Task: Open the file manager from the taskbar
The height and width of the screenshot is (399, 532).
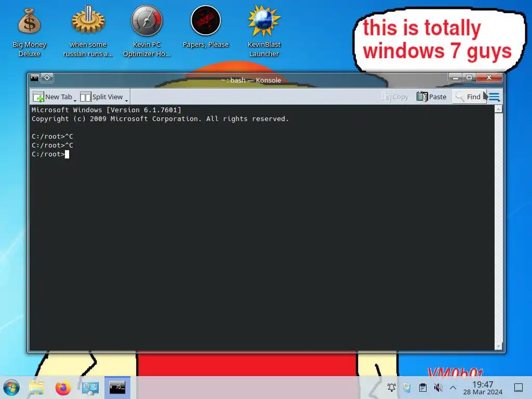Action: click(x=37, y=388)
